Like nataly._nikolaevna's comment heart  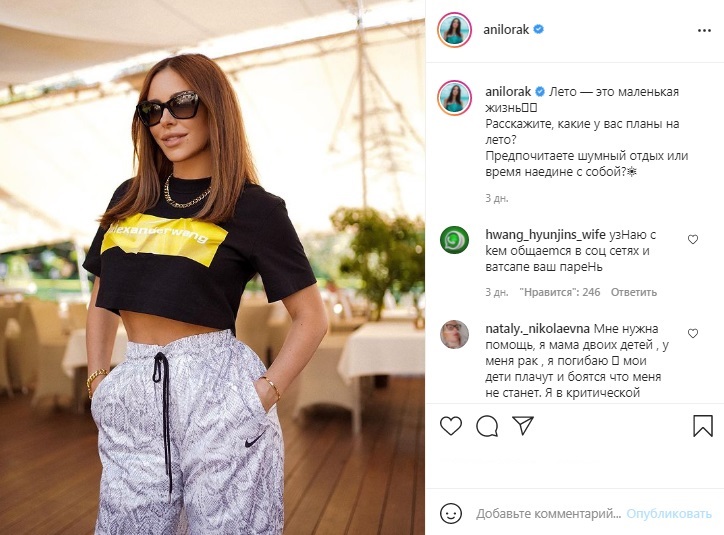tap(693, 333)
